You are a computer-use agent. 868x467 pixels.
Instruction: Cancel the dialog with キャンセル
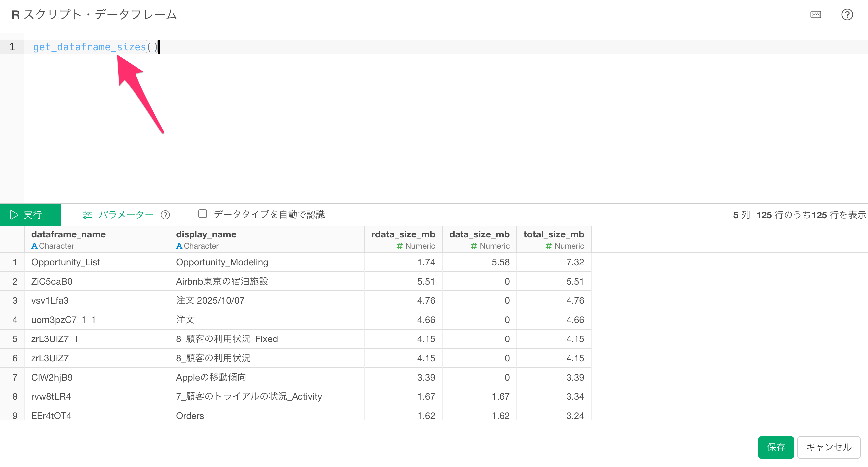coord(829,447)
